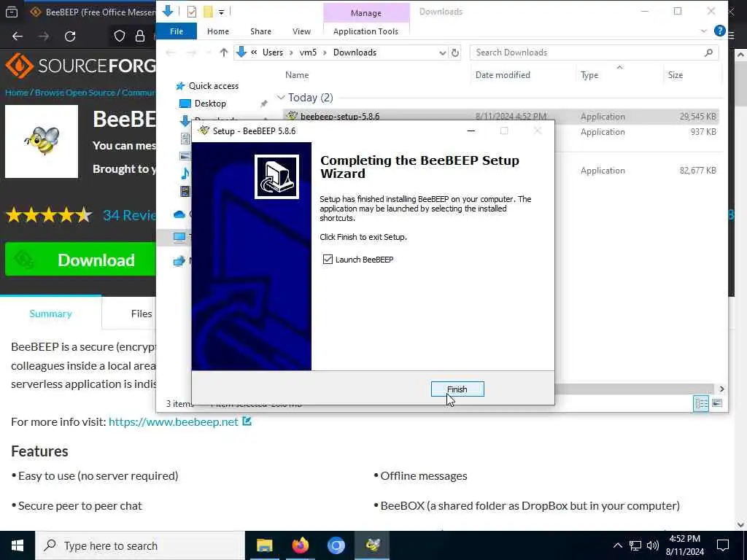Viewport: 747px width, 560px height.
Task: Uncheck the Launch BeeBEEP checkbox
Action: point(328,260)
